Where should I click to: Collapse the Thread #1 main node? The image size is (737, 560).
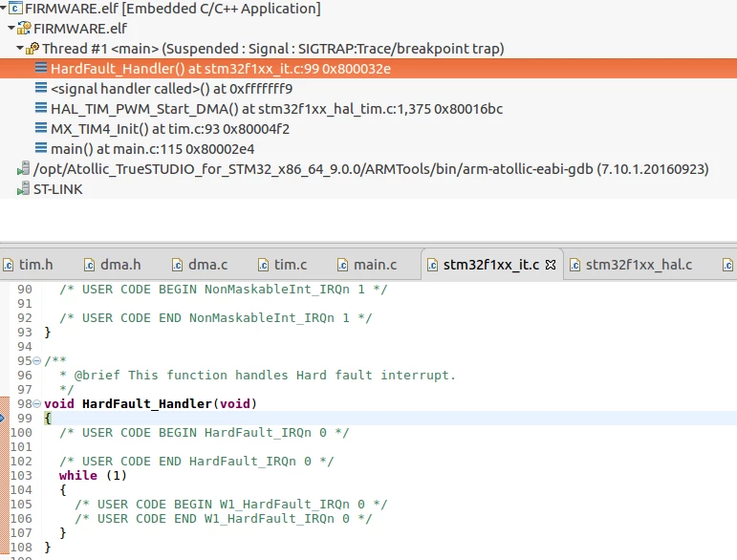[20, 48]
